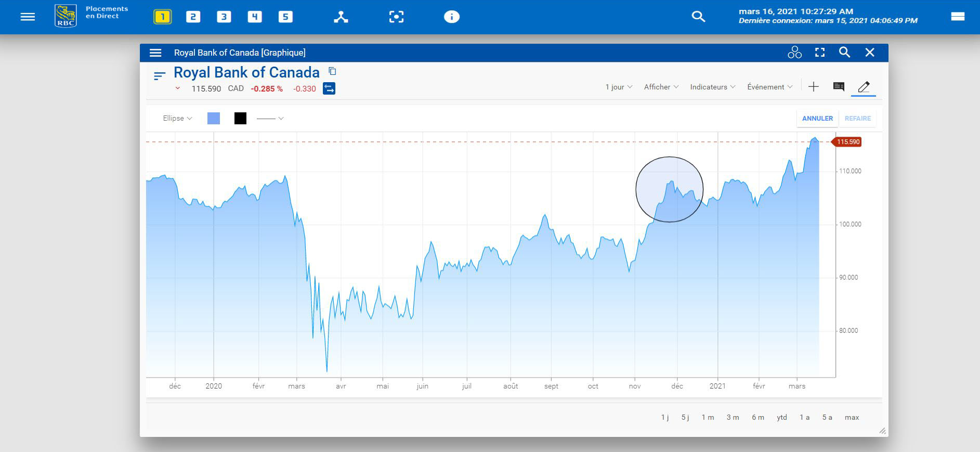Expand the small red chevron under title
The width and height of the screenshot is (980, 452).
pos(178,88)
